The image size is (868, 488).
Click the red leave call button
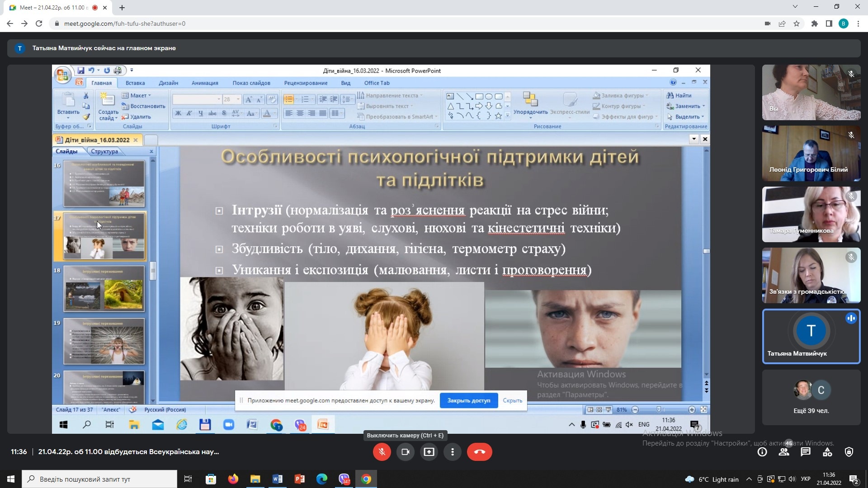[479, 452]
